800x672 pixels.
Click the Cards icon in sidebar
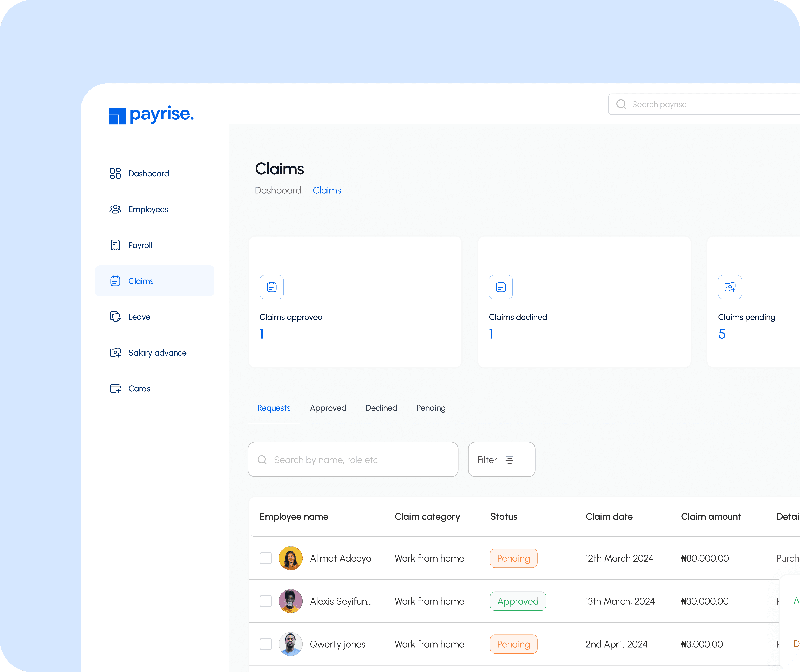115,388
